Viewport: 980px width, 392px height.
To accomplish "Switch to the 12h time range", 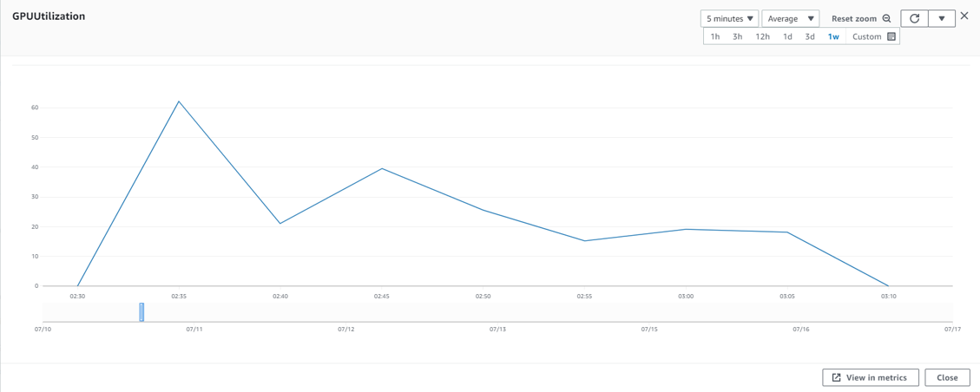I will 762,36.
